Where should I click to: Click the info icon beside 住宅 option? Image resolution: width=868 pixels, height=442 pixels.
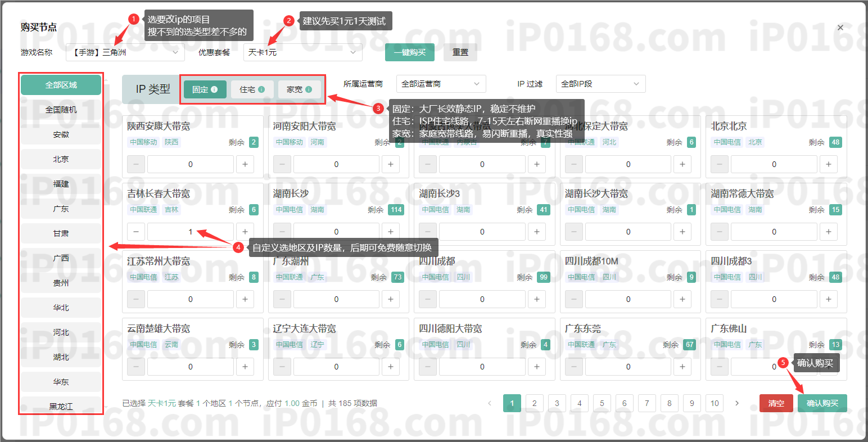[x=260, y=89]
